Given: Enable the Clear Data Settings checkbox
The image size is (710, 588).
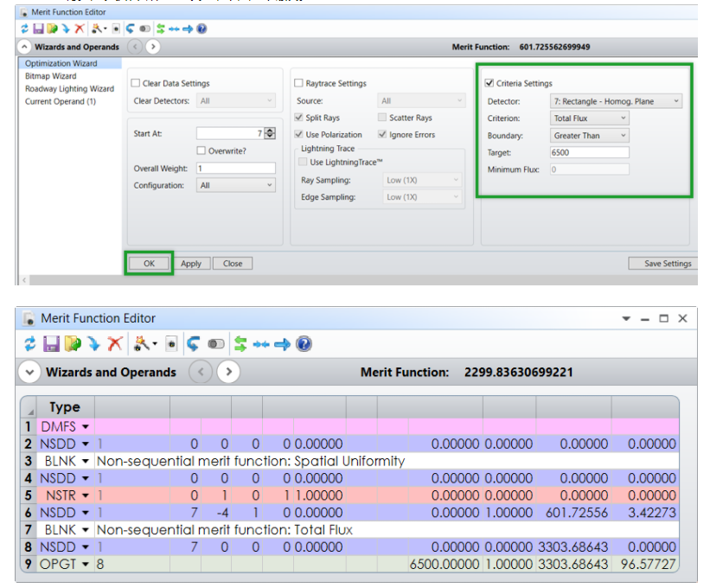Looking at the screenshot, I should coord(136,82).
